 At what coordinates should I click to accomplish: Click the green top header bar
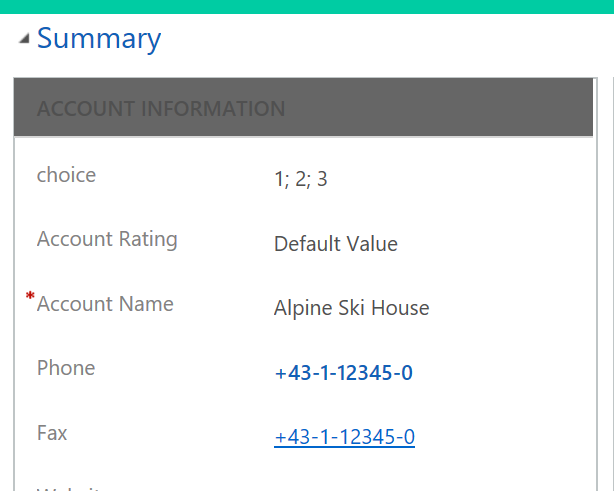307,6
